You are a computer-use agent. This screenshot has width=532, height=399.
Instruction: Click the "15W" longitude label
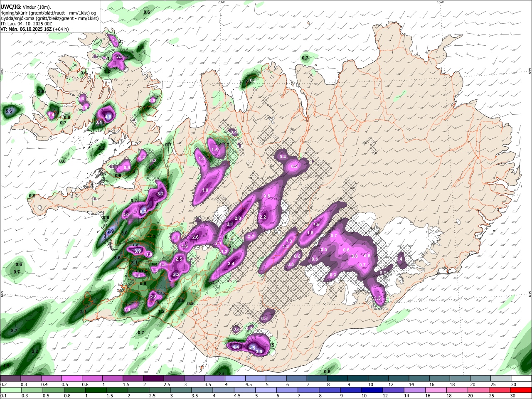[440, 2]
